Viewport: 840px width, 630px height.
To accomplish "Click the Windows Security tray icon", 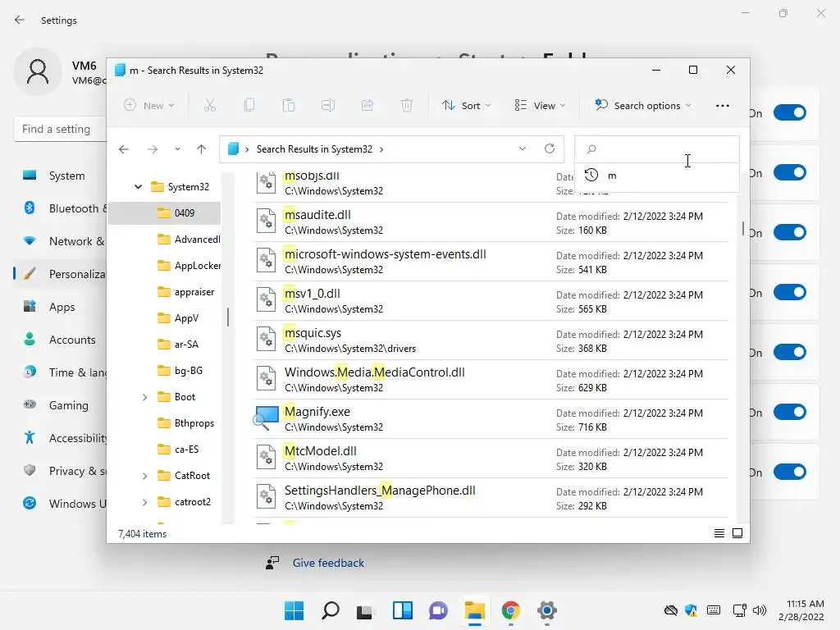I will [x=691, y=610].
